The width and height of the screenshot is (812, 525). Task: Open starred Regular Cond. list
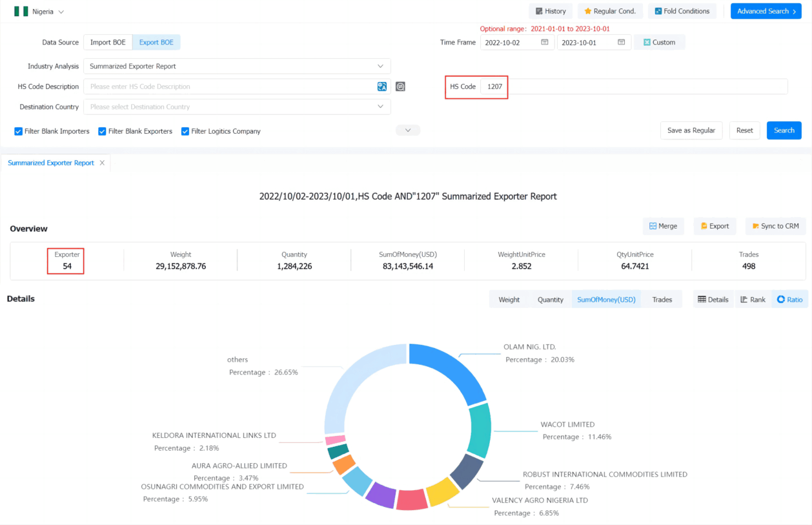click(x=610, y=11)
